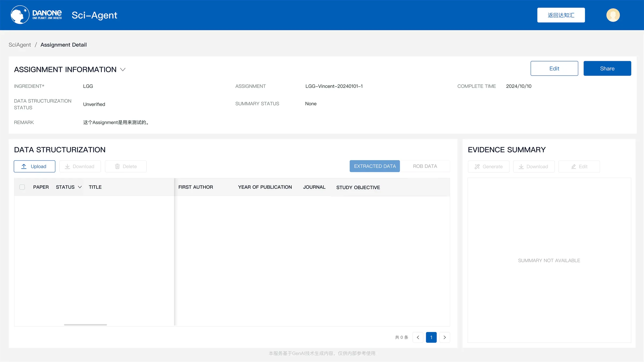Click the Edit button in Evidence Summary
Viewport: 644px width, 362px height.
[579, 167]
